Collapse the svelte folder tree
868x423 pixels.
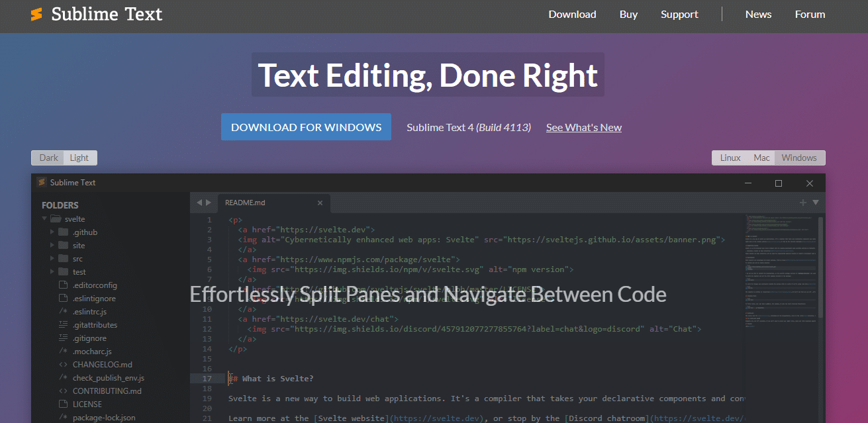pyautogui.click(x=44, y=218)
